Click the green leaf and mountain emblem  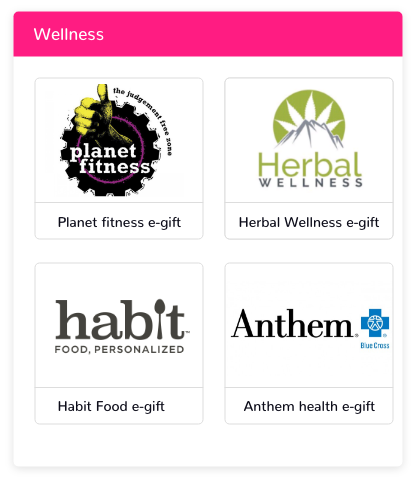point(309,119)
